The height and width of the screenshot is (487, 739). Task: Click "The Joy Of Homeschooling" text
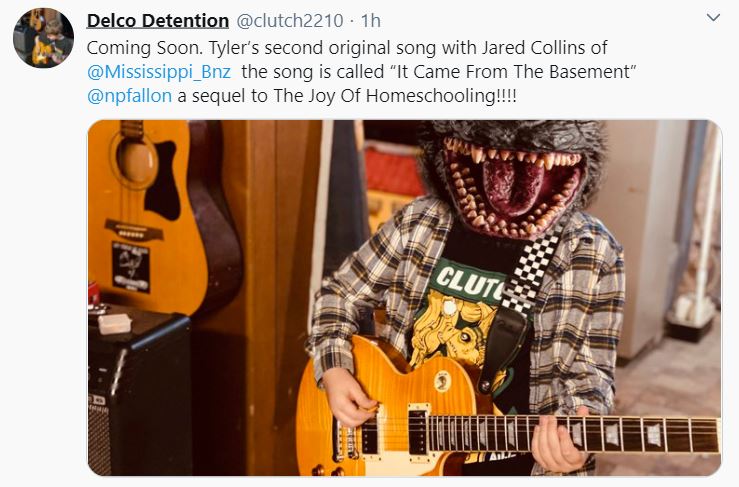(384, 96)
